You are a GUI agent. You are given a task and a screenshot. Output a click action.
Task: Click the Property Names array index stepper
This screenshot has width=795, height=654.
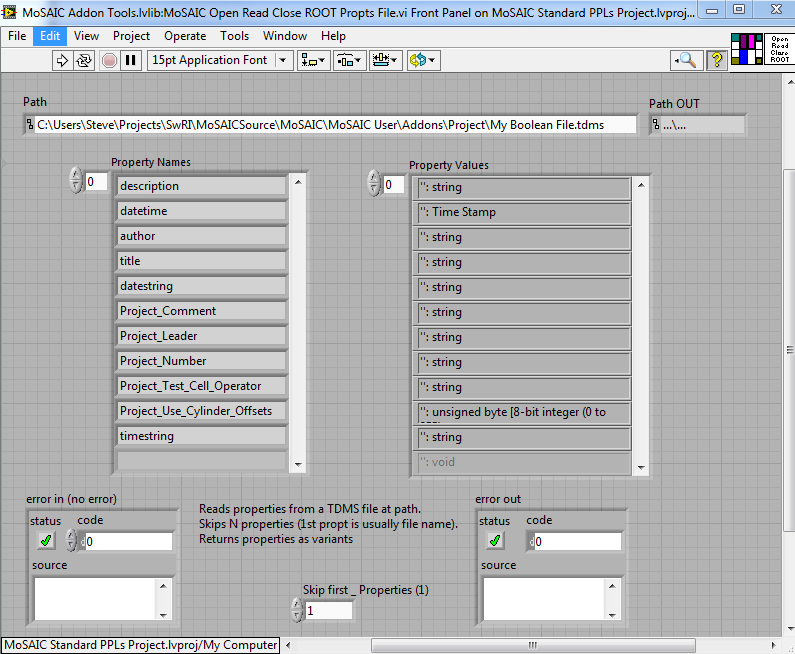coord(76,180)
